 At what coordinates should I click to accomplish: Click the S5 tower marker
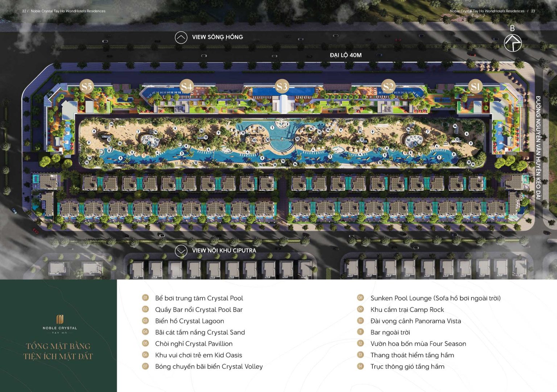87,86
